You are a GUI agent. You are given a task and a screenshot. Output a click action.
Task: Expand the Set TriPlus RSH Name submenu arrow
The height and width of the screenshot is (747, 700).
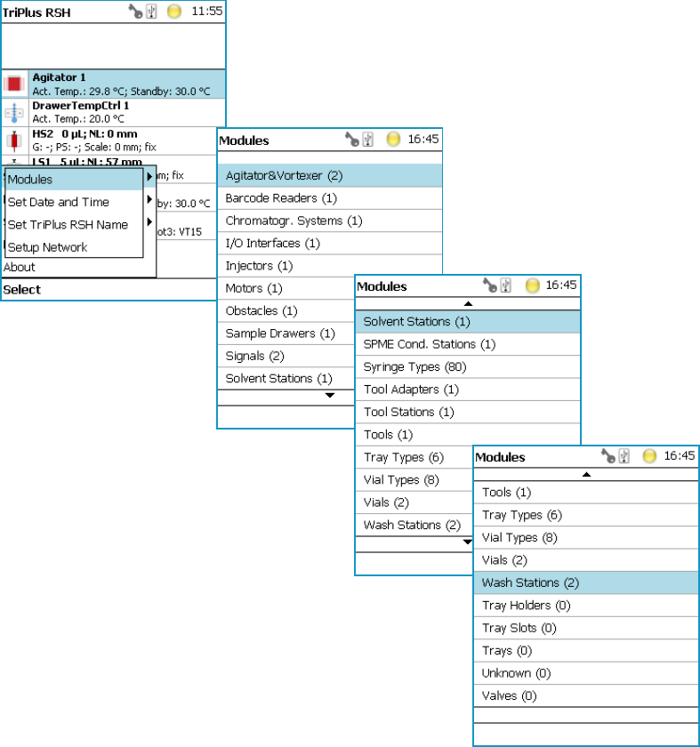pos(149,221)
